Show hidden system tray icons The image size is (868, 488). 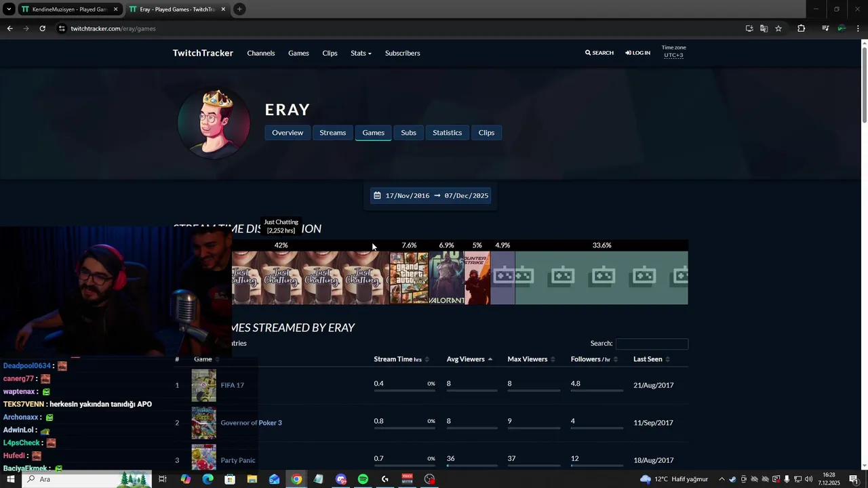click(722, 479)
